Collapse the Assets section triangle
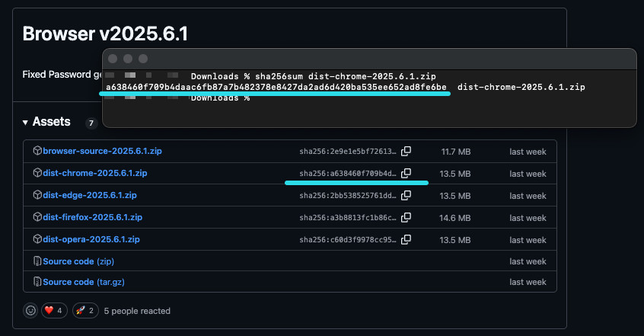 coord(25,123)
